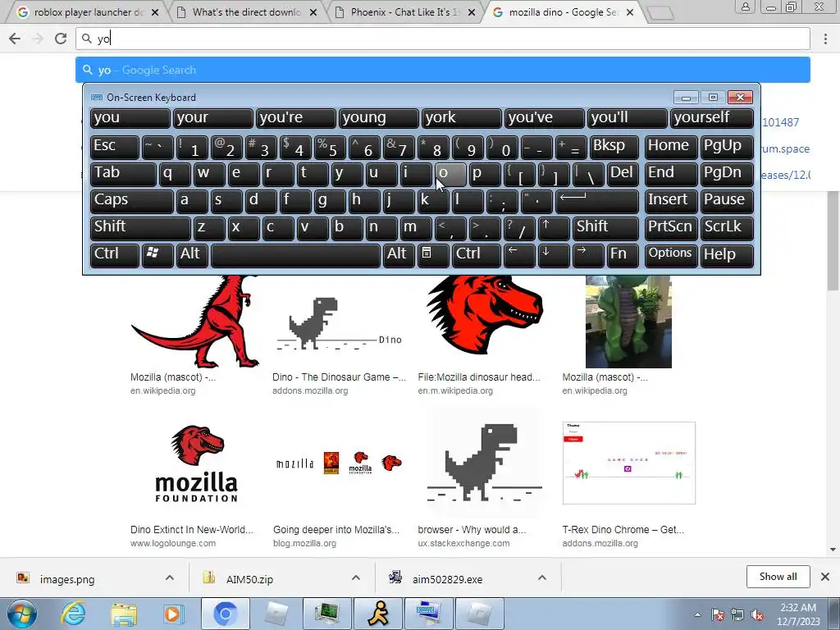
Task: Open the AIM running man taskbar icon
Action: 378,614
